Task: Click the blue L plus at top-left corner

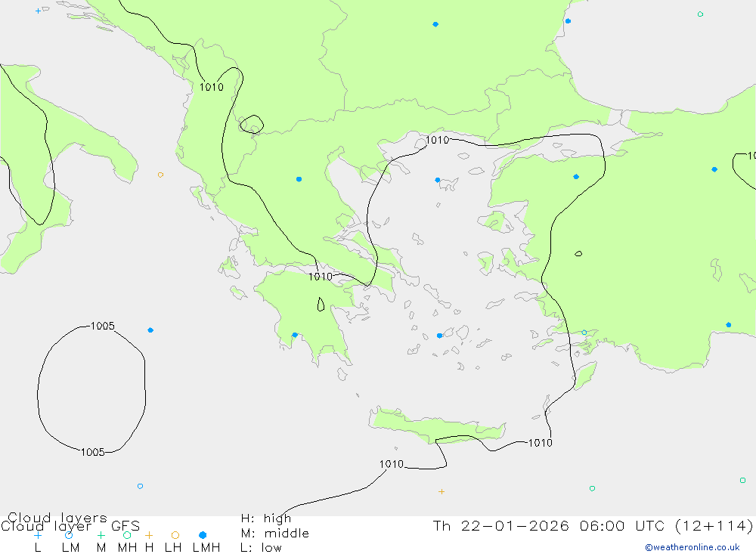Action: pyautogui.click(x=38, y=11)
